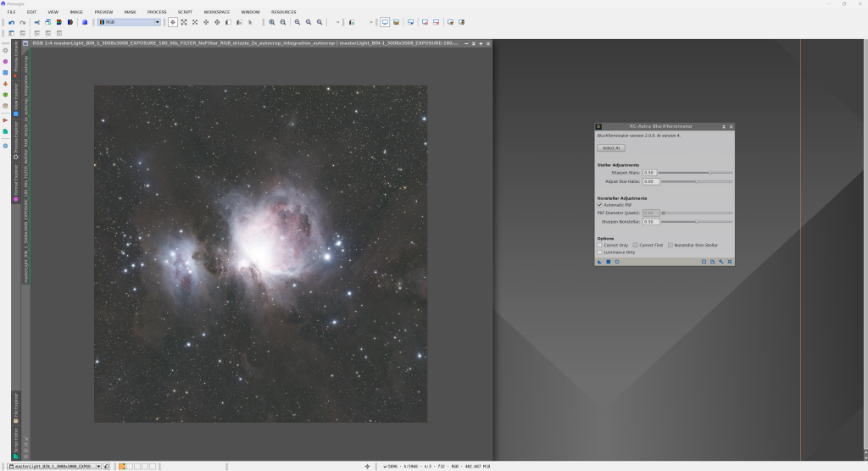Toggle the Automatic PSF checkbox
The height and width of the screenshot is (471, 868).
(x=600, y=205)
